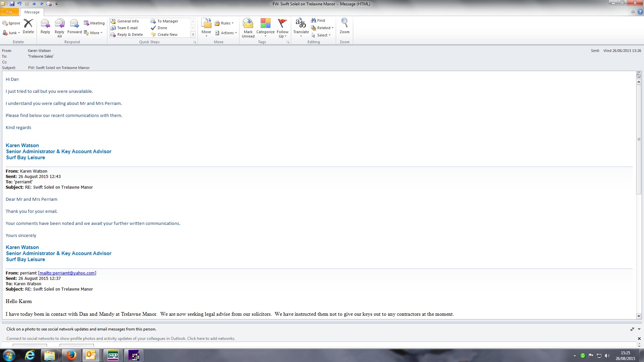Close the social networks notification bar
Image resolution: width=644 pixels, height=362 pixels.
[639, 339]
